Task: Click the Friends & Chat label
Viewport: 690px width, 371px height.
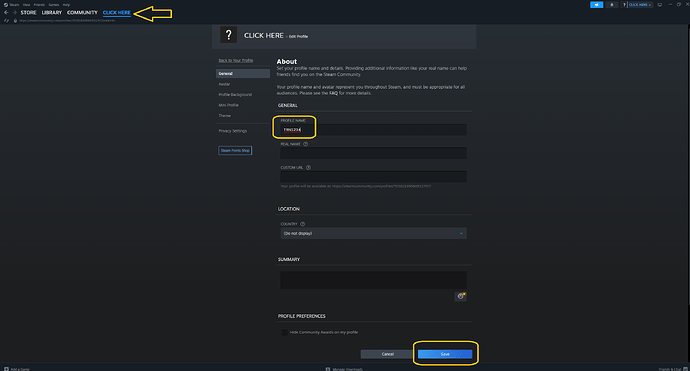Action: [x=670, y=369]
